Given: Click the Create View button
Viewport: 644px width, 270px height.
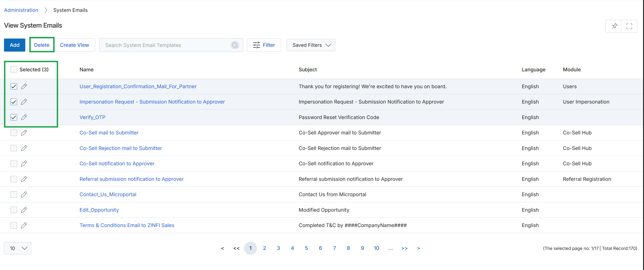Looking at the screenshot, I should pyautogui.click(x=74, y=45).
